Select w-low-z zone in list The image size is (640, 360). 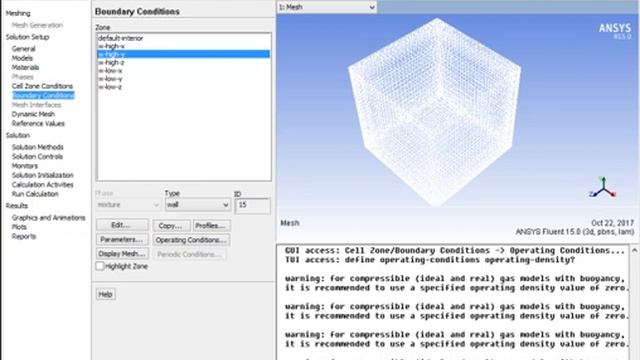coord(183,87)
